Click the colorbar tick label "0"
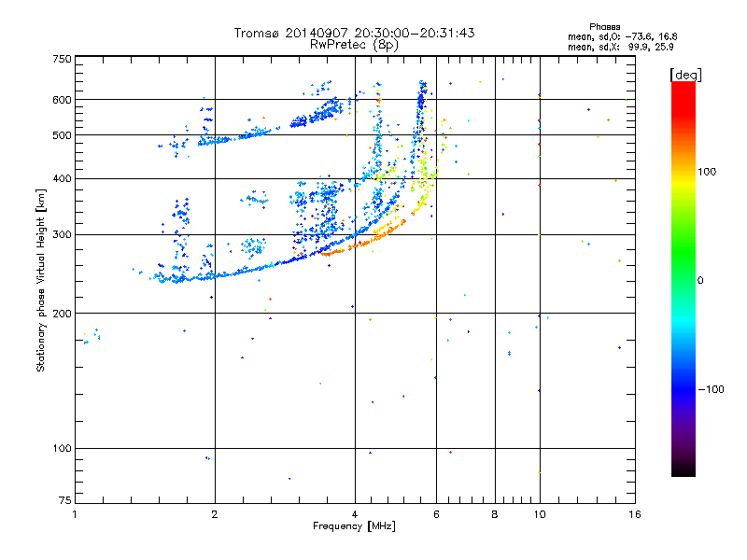747x560 pixels. (700, 281)
